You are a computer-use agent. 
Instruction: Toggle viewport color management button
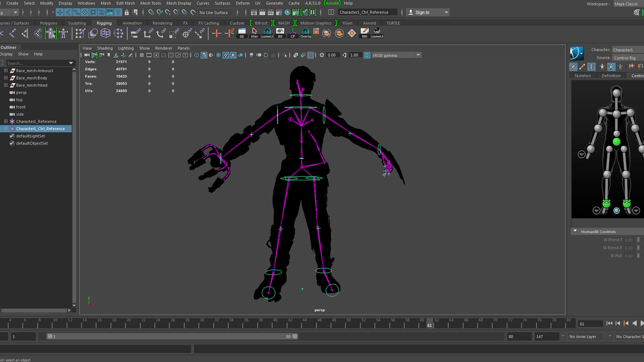[x=367, y=55]
